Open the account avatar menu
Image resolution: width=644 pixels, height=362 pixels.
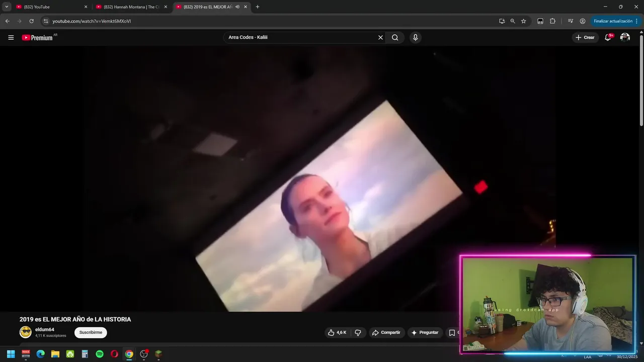point(625,37)
